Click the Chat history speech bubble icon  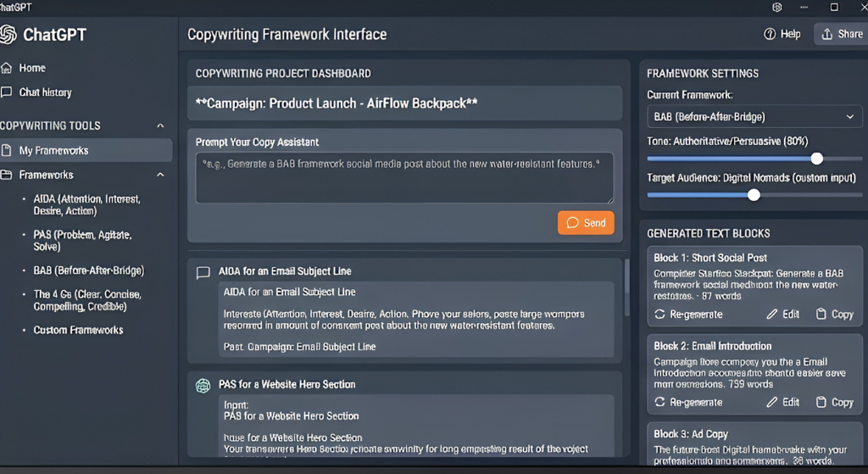[6, 92]
